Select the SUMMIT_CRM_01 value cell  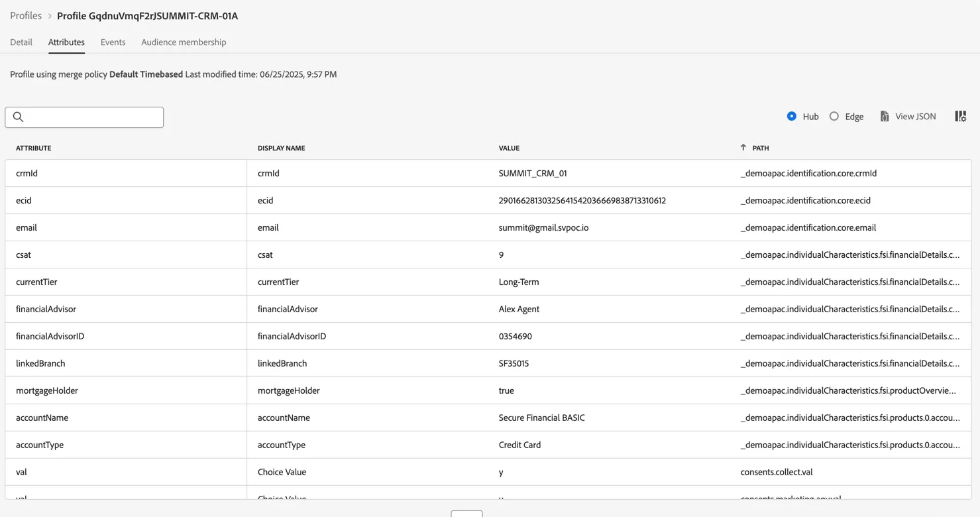point(533,173)
